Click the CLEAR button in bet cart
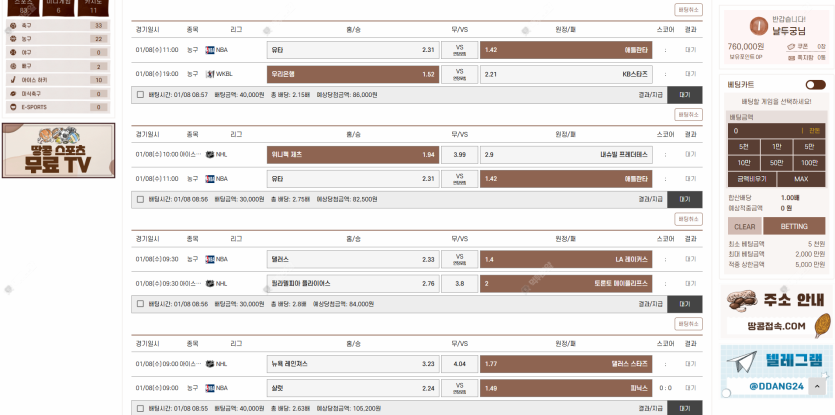This screenshot has width=835, height=415. pyautogui.click(x=745, y=227)
